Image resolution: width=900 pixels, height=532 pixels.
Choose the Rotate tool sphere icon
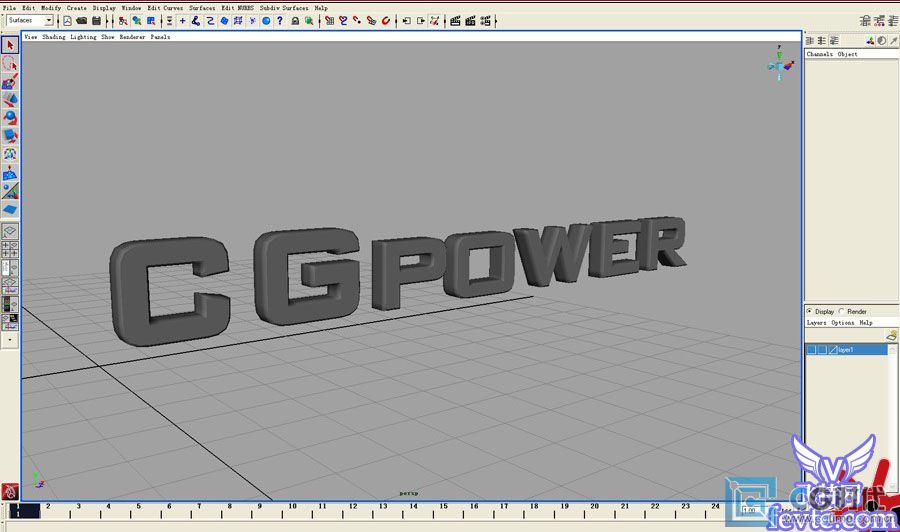point(10,118)
